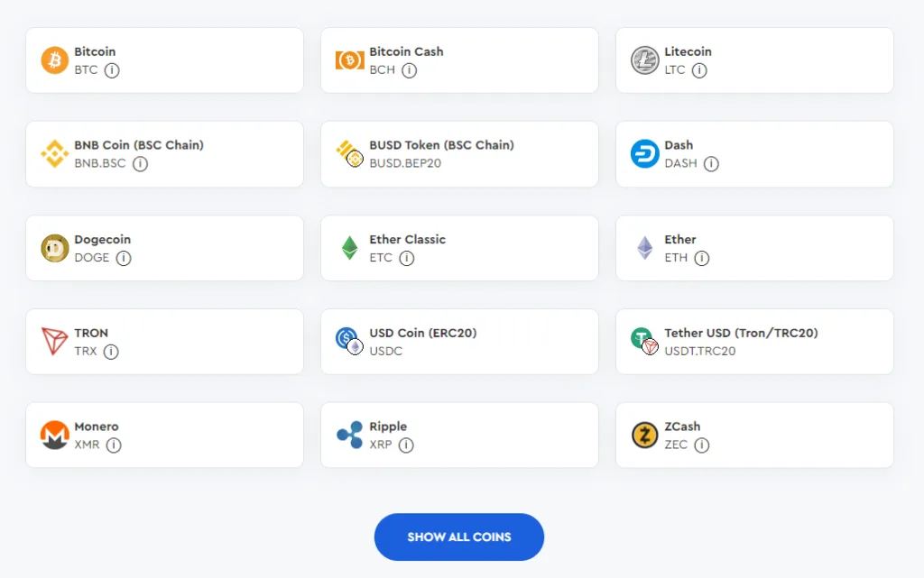Open info icon next to LTC
The width and height of the screenshot is (924, 578).
pyautogui.click(x=699, y=70)
